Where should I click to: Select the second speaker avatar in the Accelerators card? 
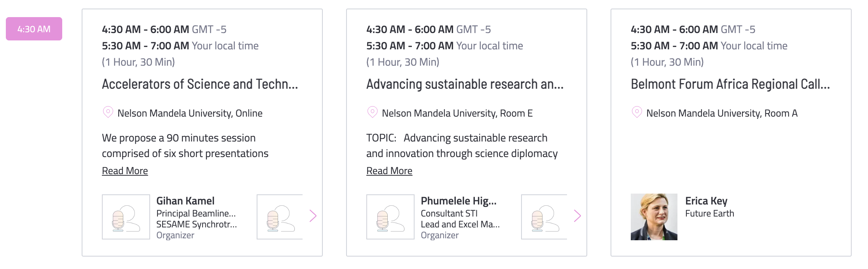(280, 217)
